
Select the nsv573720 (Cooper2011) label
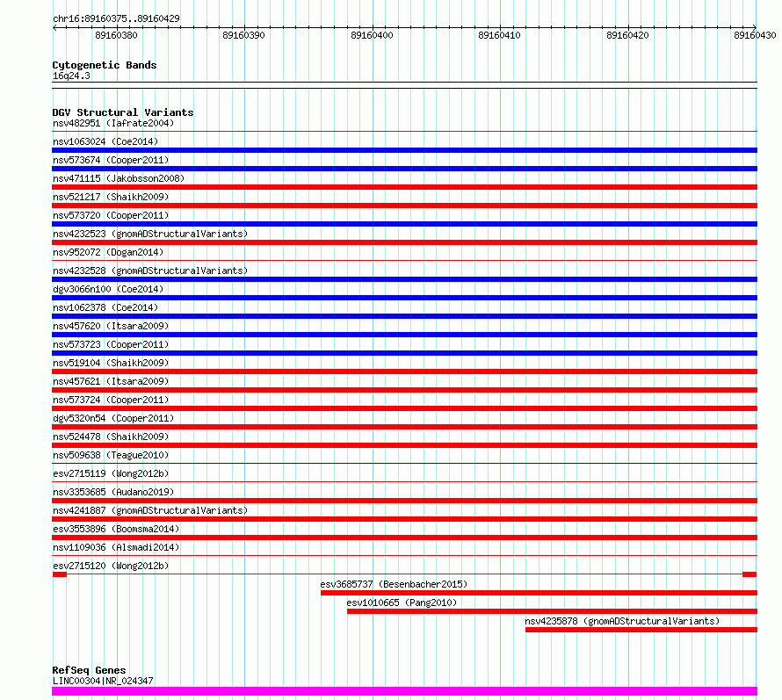click(x=111, y=215)
